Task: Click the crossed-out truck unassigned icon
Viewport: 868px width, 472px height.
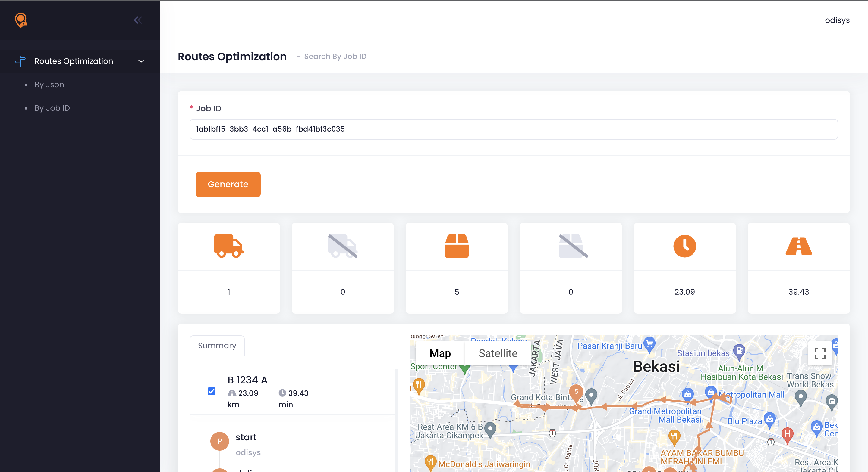Action: click(343, 246)
